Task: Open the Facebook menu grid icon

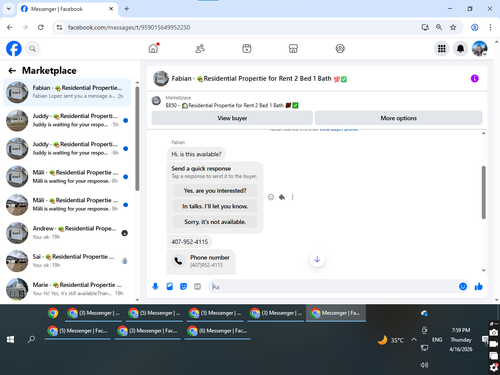Action: [442, 49]
